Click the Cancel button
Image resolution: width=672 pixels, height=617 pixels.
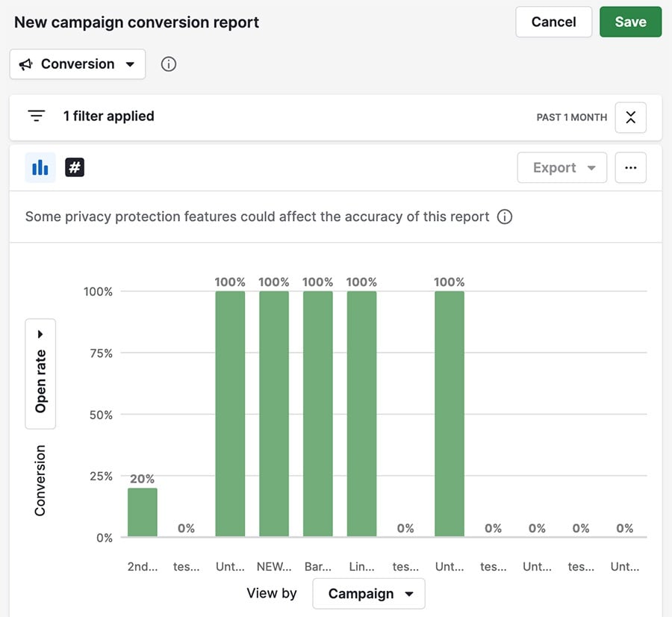pyautogui.click(x=553, y=22)
